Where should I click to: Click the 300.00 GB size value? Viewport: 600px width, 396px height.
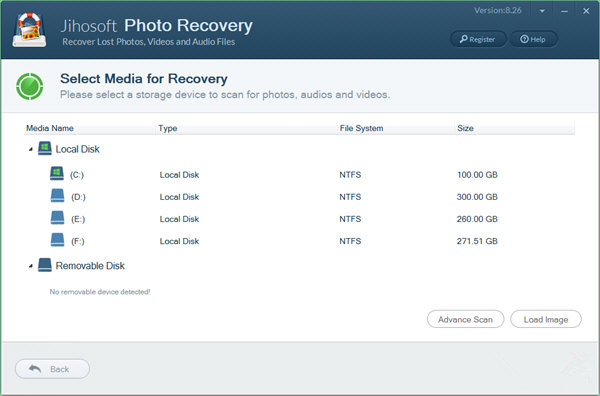[x=477, y=197]
